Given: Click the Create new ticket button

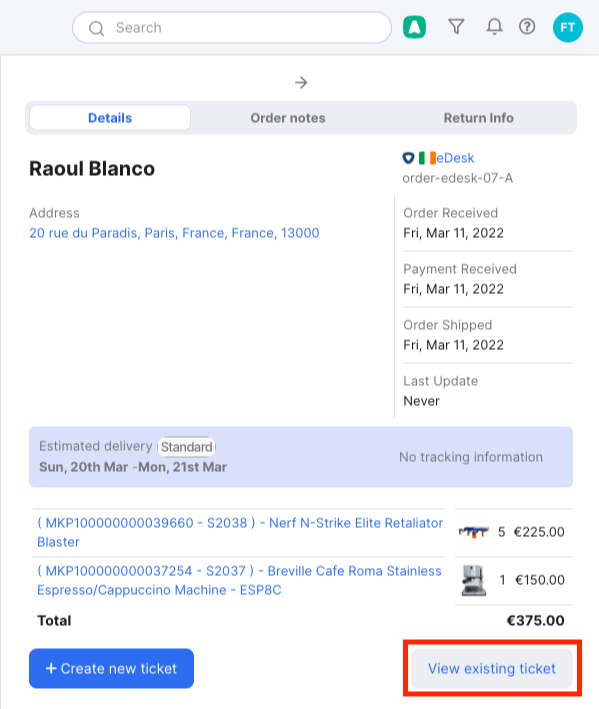Looking at the screenshot, I should point(111,668).
